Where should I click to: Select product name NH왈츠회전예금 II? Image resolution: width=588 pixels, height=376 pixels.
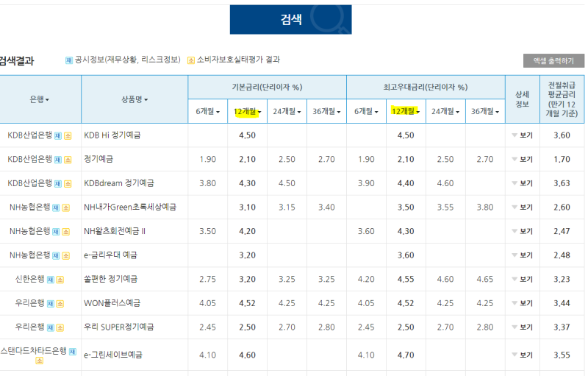(x=115, y=231)
